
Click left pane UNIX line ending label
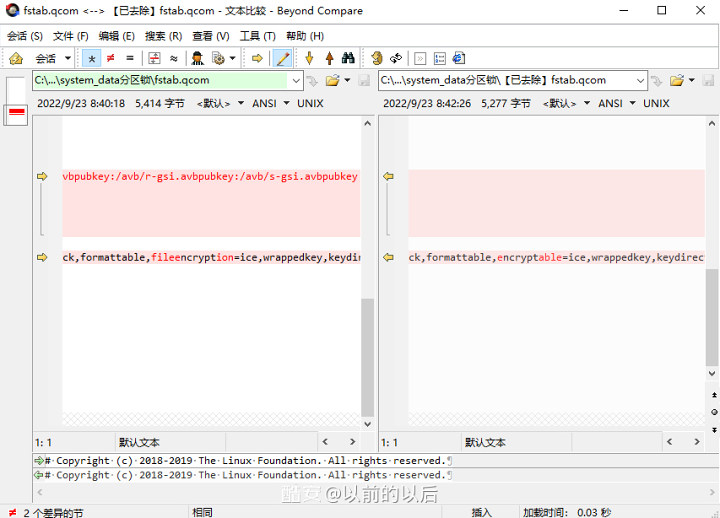tap(310, 103)
